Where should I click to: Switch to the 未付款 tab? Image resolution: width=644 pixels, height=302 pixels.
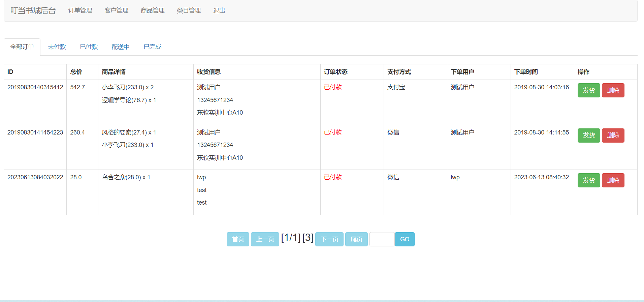(57, 47)
